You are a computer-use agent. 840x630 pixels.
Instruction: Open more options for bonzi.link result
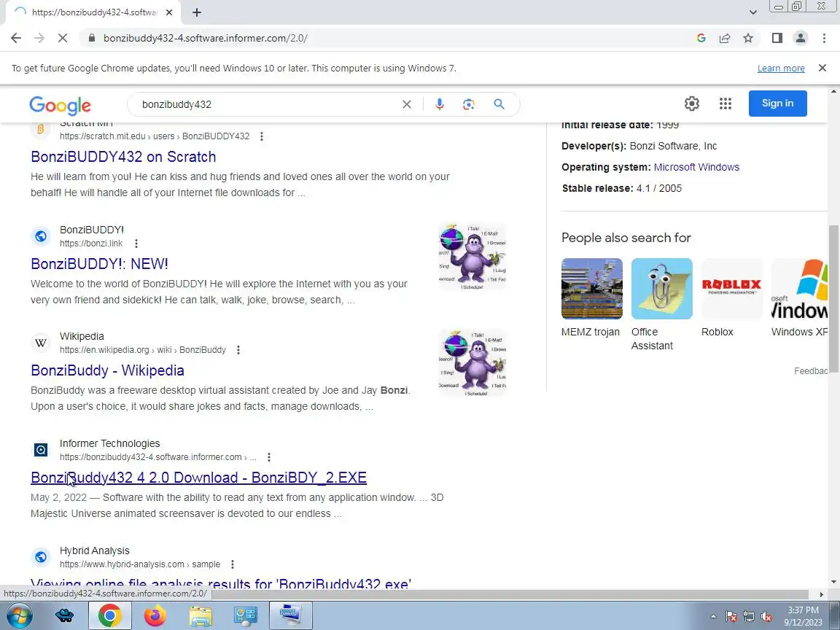(x=136, y=244)
